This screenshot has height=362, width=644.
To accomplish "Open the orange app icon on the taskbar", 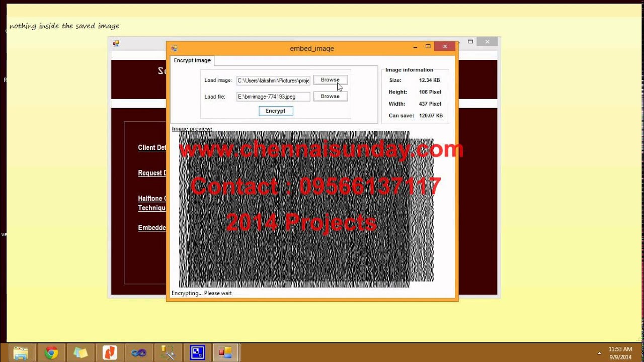I will 110,353.
